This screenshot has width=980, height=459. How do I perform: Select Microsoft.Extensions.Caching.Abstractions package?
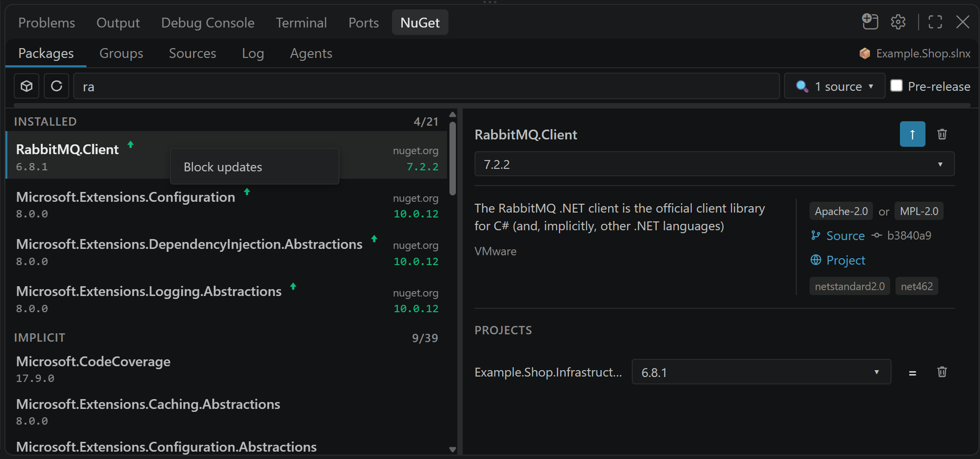[227, 412]
